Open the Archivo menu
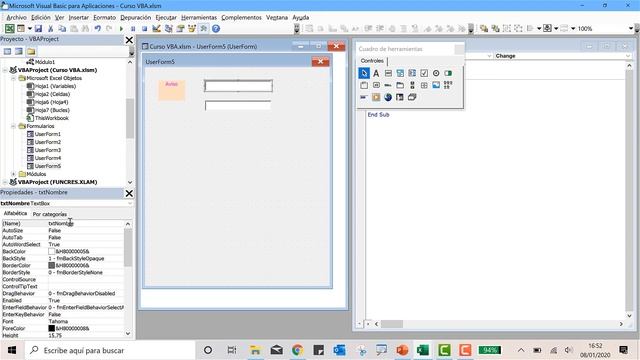The image size is (640, 360). click(16, 18)
